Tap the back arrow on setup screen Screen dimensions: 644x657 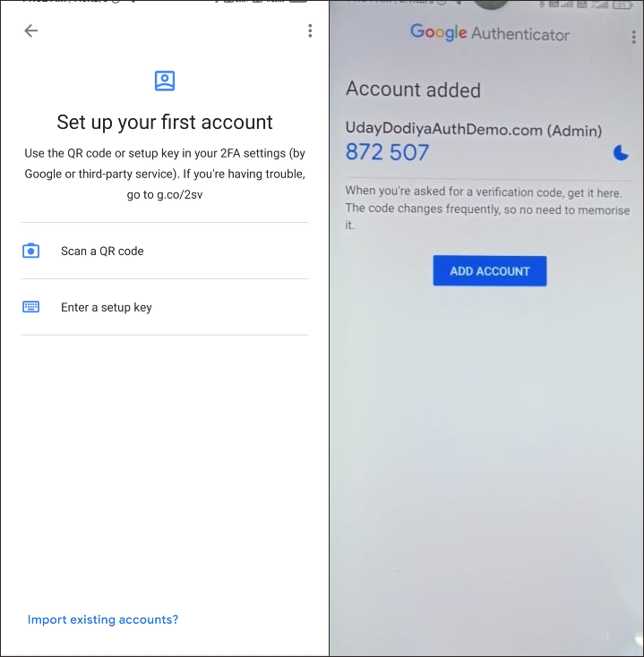coord(31,30)
